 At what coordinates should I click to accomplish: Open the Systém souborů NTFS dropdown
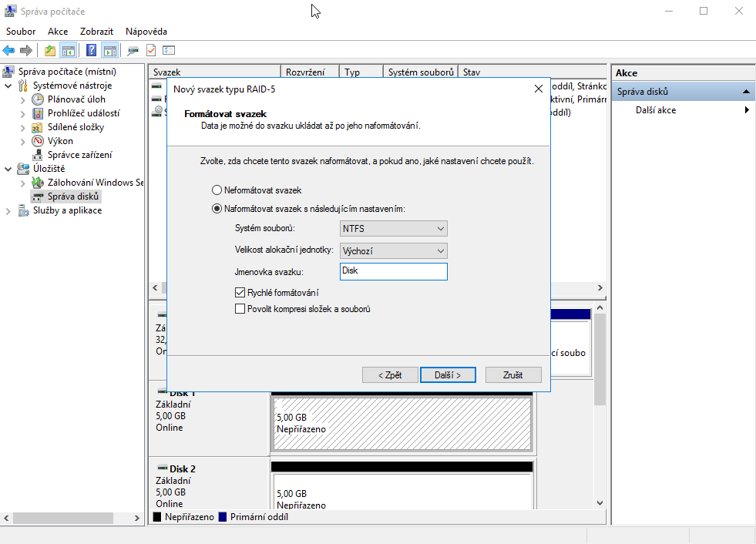coord(393,229)
